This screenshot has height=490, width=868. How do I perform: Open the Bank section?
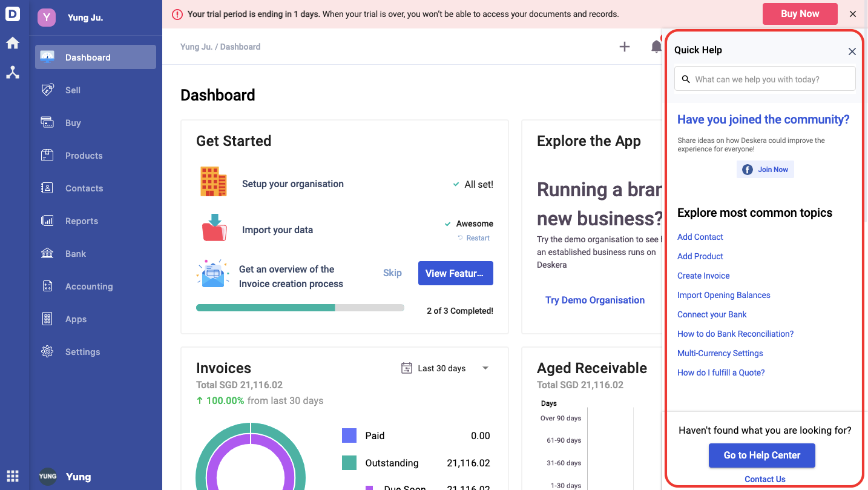96,253
